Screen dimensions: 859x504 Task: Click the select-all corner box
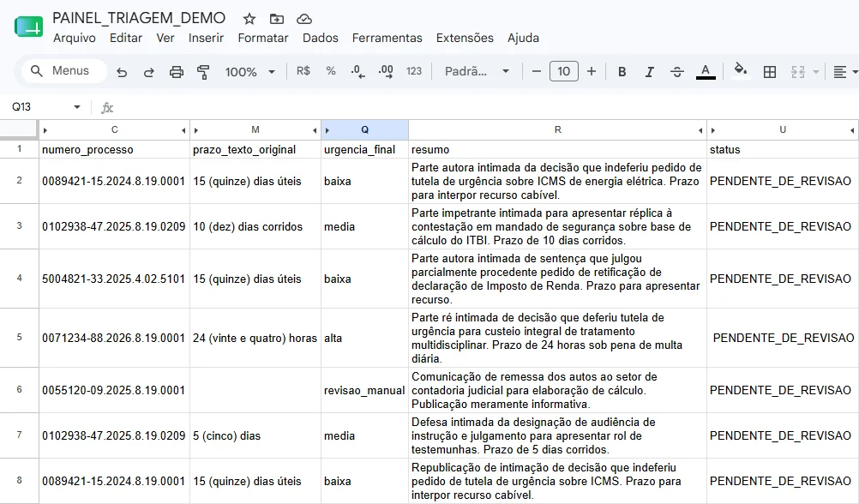pyautogui.click(x=19, y=129)
